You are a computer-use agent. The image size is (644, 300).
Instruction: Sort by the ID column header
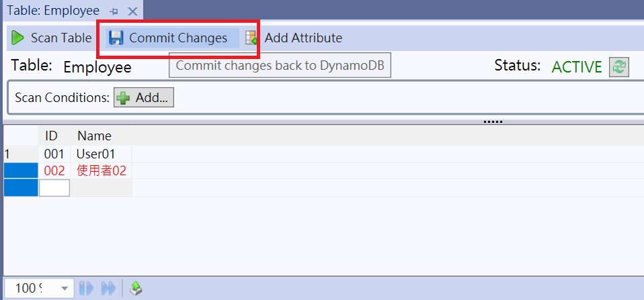point(51,136)
